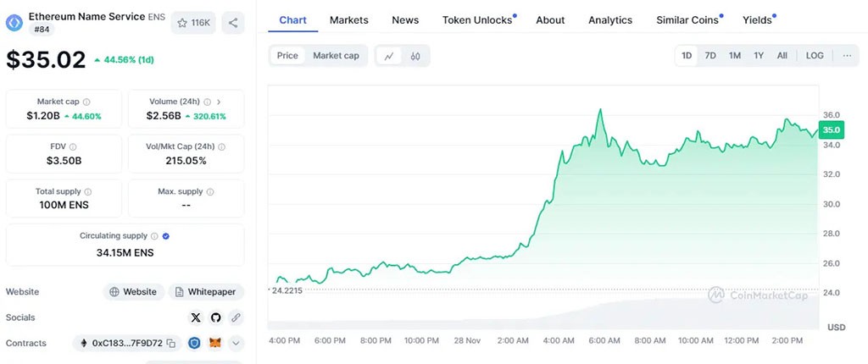Viewport: 868px width, 364px height.
Task: Click the MetaMask fox icon
Action: (215, 343)
